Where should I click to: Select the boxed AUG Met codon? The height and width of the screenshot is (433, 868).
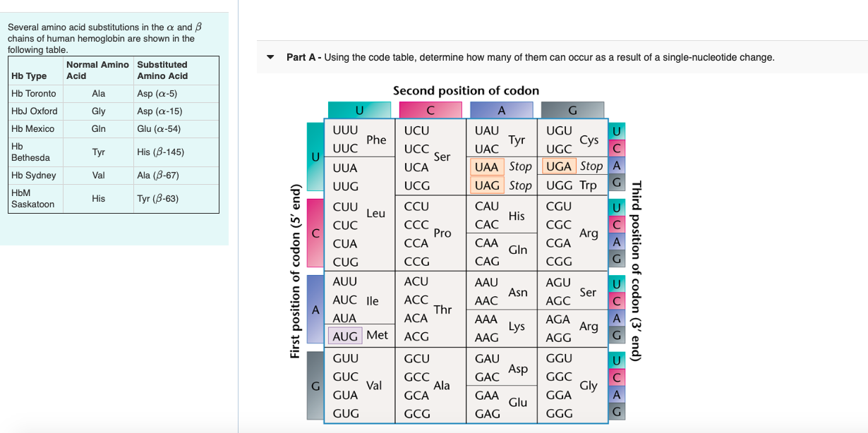click(x=344, y=336)
